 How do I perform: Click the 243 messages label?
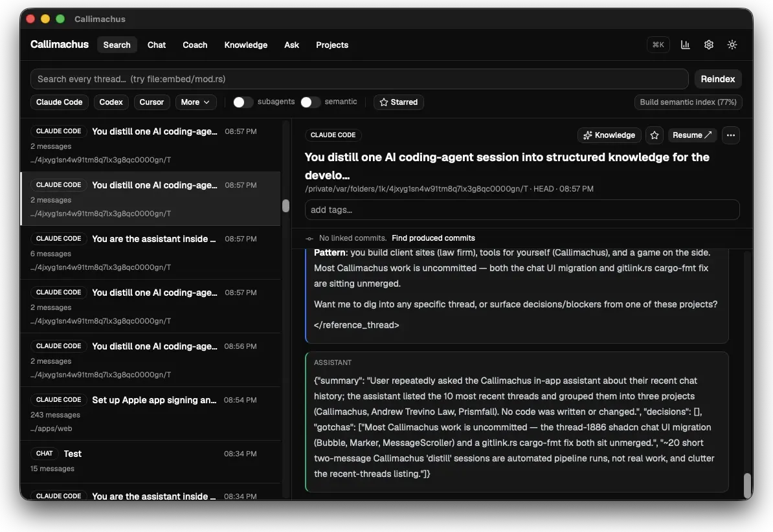(55, 415)
